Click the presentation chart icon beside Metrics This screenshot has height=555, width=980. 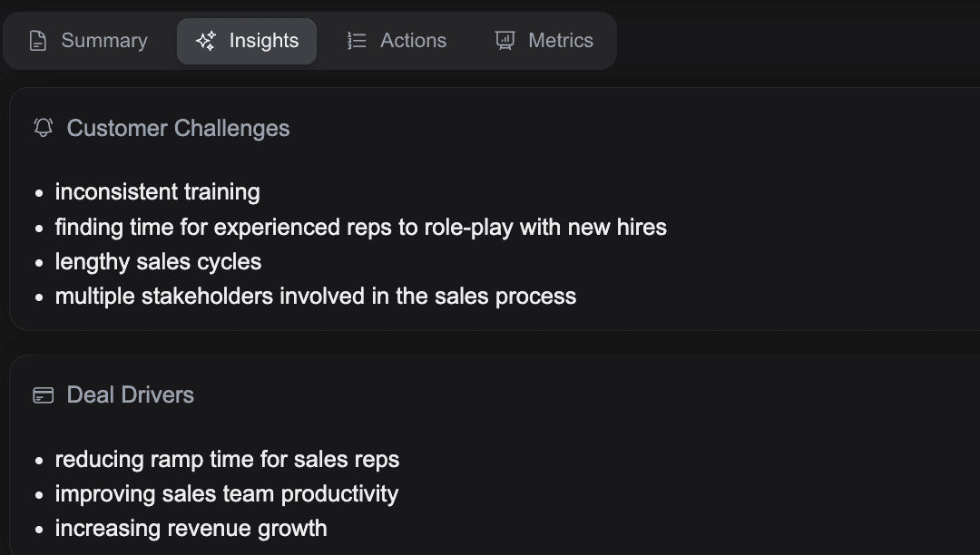tap(505, 40)
